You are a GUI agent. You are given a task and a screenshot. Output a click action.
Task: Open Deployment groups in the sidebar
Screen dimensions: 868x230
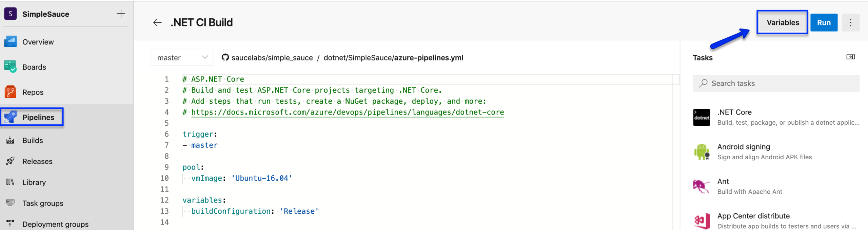[55, 224]
